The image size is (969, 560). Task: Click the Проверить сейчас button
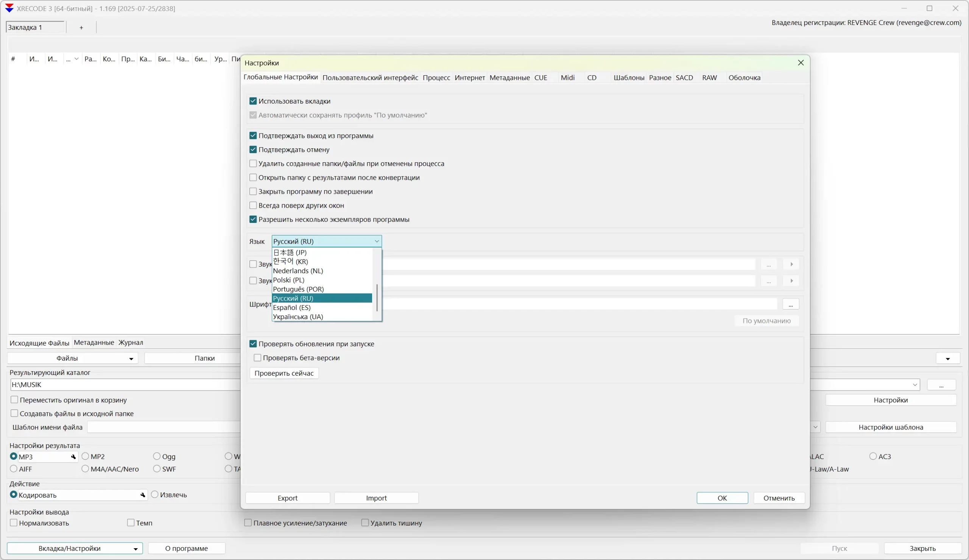click(x=284, y=373)
